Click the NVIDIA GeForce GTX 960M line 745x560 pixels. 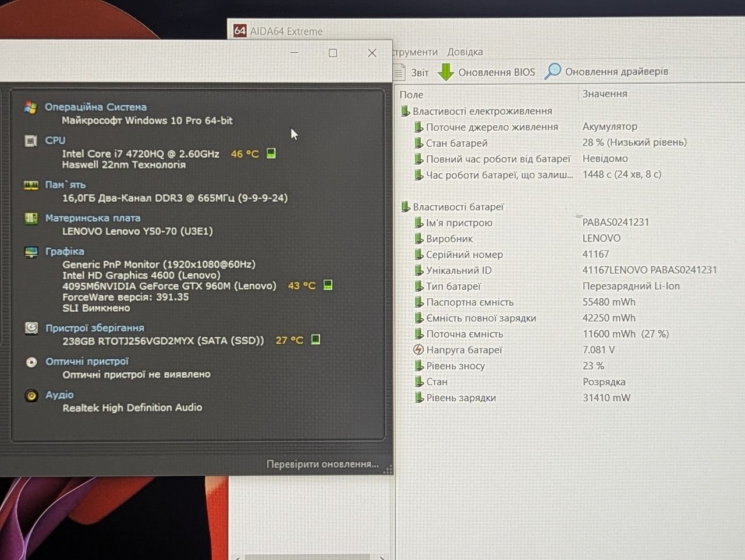pyautogui.click(x=169, y=286)
